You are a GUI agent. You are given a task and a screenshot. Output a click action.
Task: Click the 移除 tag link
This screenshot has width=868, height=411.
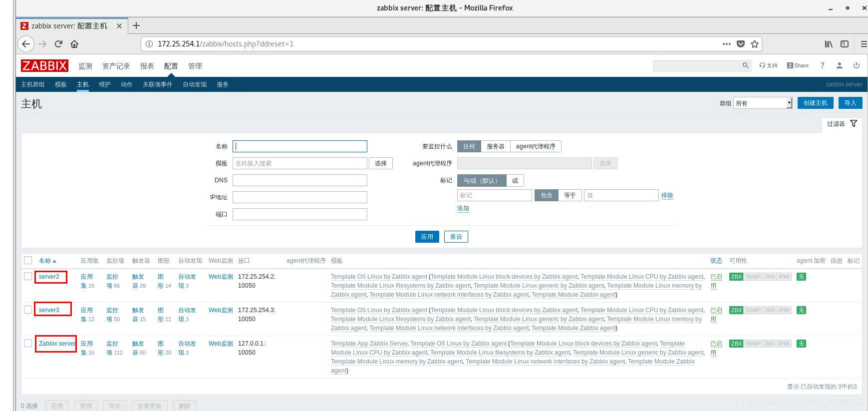667,195
